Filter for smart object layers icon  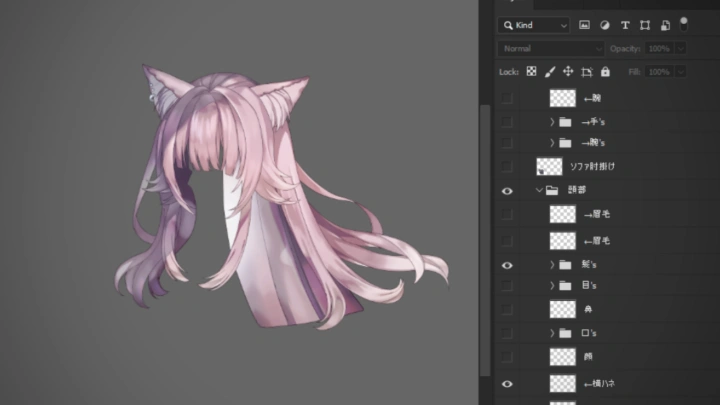coord(665,25)
